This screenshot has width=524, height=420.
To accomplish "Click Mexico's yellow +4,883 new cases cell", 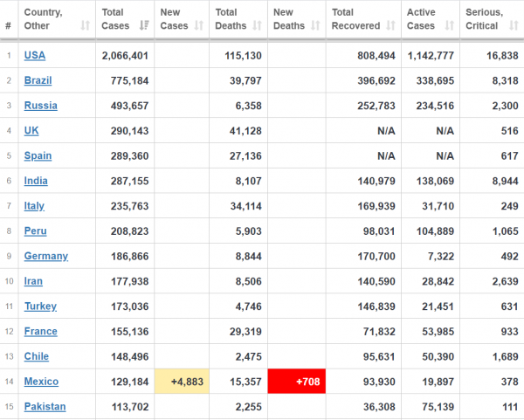I will [182, 382].
